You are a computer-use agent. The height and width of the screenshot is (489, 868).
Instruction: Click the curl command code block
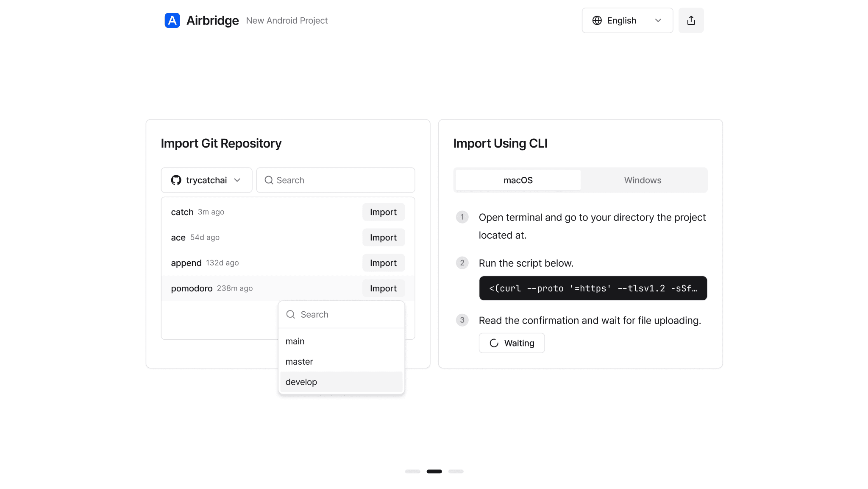[x=593, y=288]
